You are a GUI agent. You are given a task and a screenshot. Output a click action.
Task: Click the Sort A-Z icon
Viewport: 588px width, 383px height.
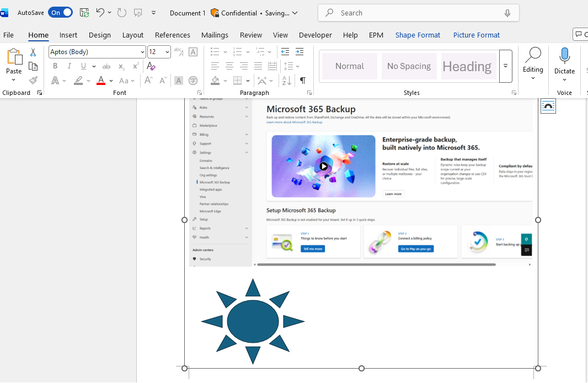(x=286, y=80)
